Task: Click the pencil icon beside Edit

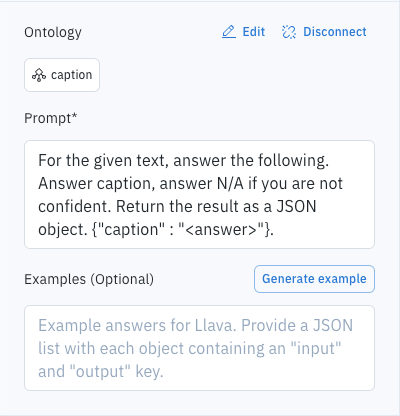Action: (x=229, y=32)
